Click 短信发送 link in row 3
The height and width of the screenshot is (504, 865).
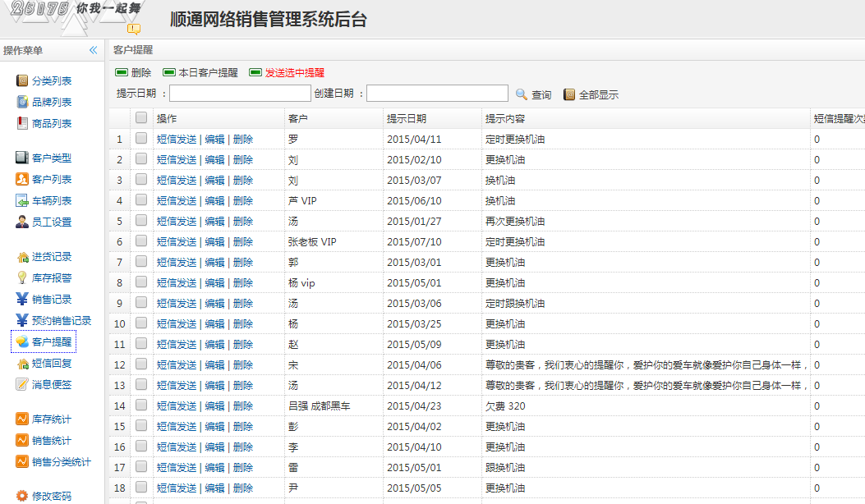coord(177,180)
